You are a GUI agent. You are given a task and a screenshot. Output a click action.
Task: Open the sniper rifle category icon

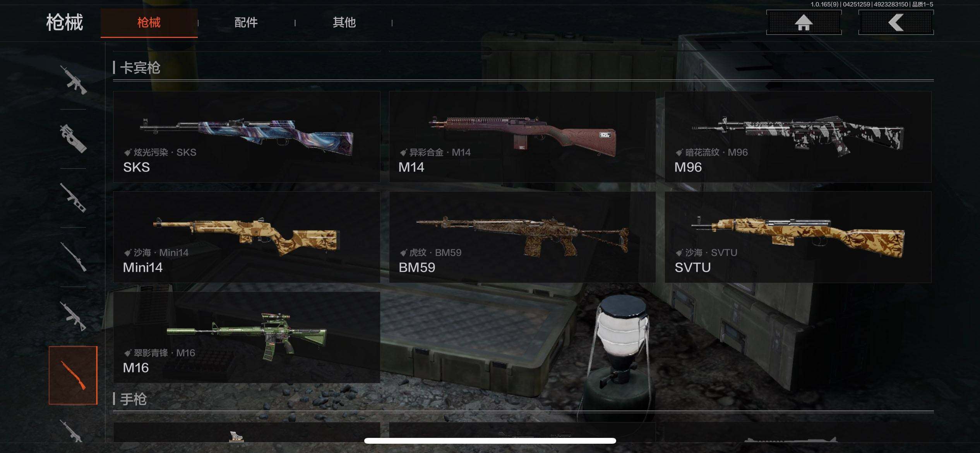(73, 257)
